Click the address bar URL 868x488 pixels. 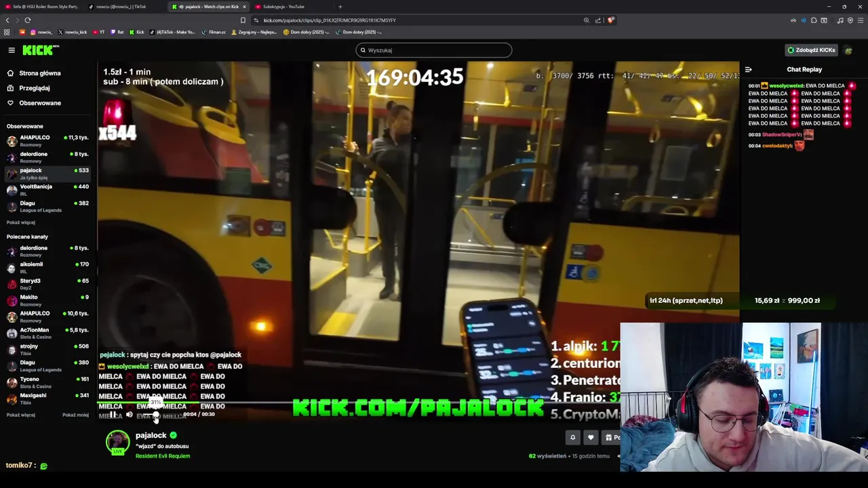(330, 20)
